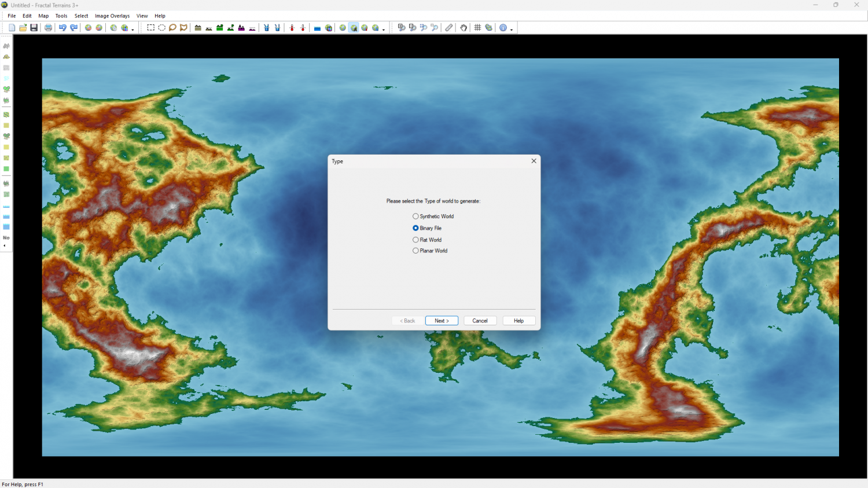
Task: Expand the left sidebar's small arrow
Action: tap(5, 246)
